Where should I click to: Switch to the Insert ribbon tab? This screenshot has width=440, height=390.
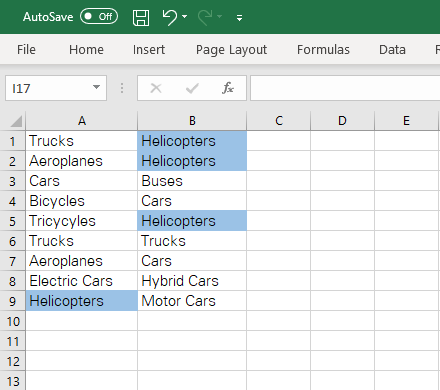click(x=149, y=50)
